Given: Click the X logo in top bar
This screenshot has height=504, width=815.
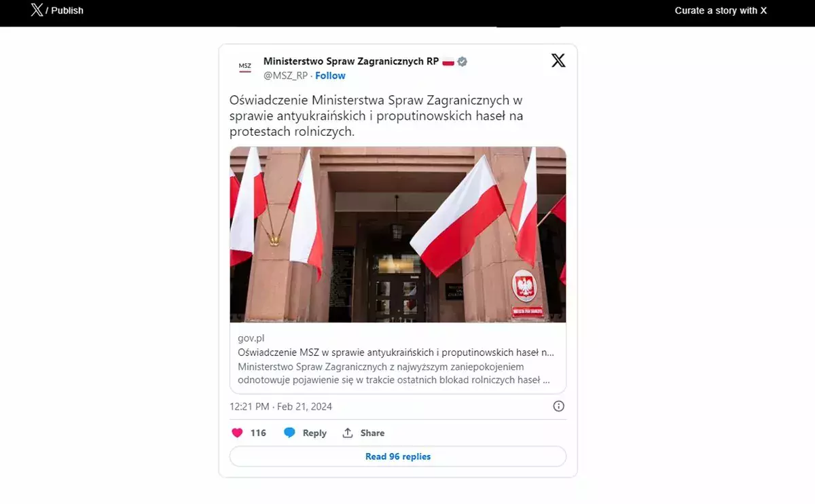Looking at the screenshot, I should point(37,10).
